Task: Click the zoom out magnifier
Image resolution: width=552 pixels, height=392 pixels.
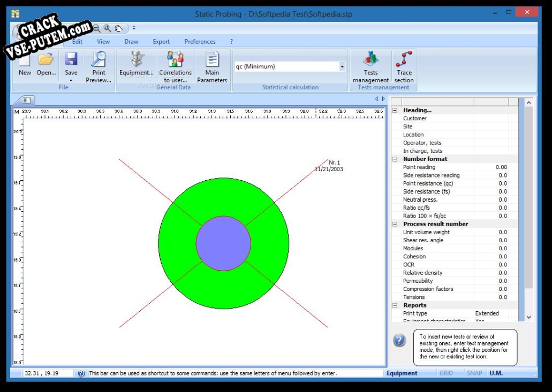Action: click(96, 28)
